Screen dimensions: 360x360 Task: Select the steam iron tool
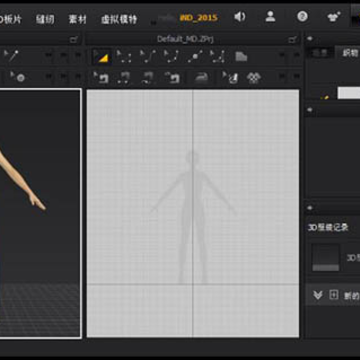(x=201, y=78)
